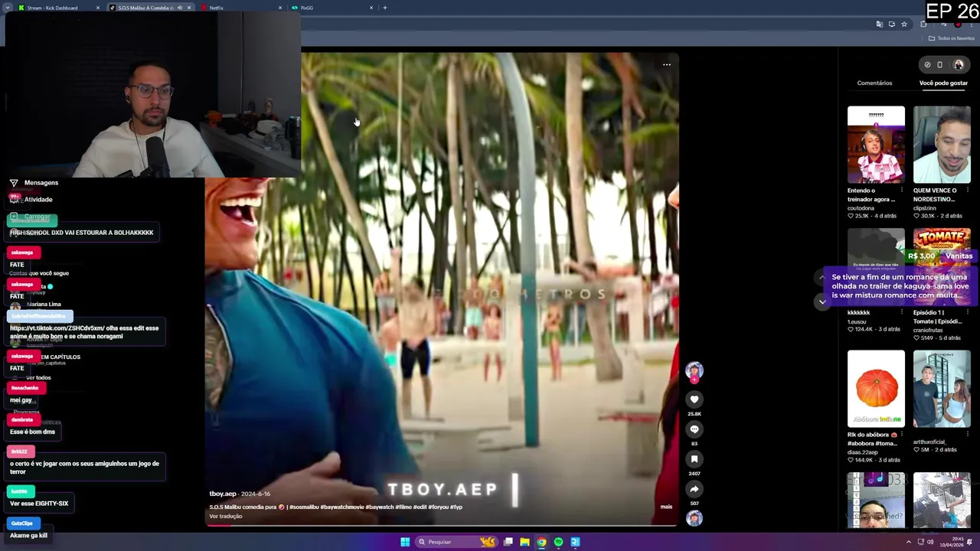Click the blue app icon after Spotify in taskbar

575,542
